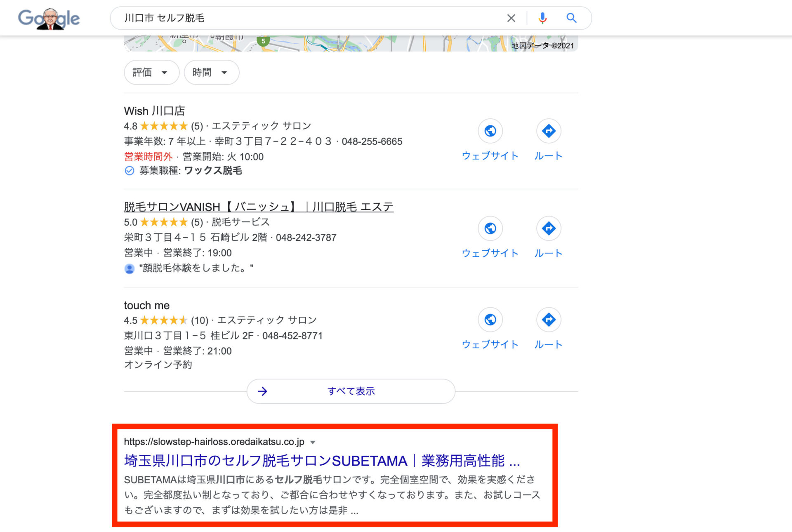This screenshot has width=792, height=532.
Task: Click the ウェブサイト label for touch me
Action: coord(490,344)
